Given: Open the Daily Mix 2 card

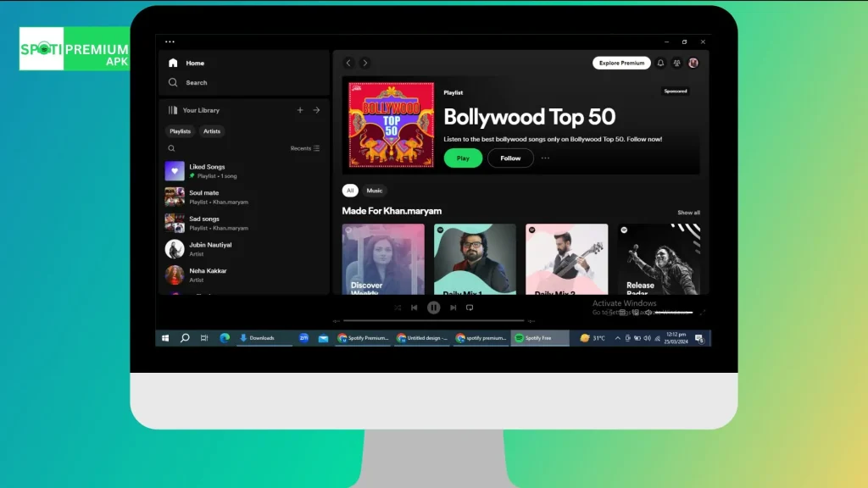Looking at the screenshot, I should [x=566, y=259].
